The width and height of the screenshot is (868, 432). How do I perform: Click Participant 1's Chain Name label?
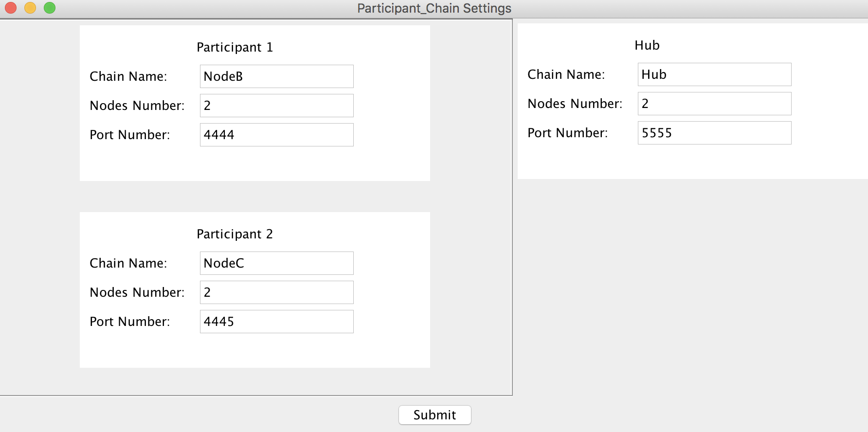128,76
